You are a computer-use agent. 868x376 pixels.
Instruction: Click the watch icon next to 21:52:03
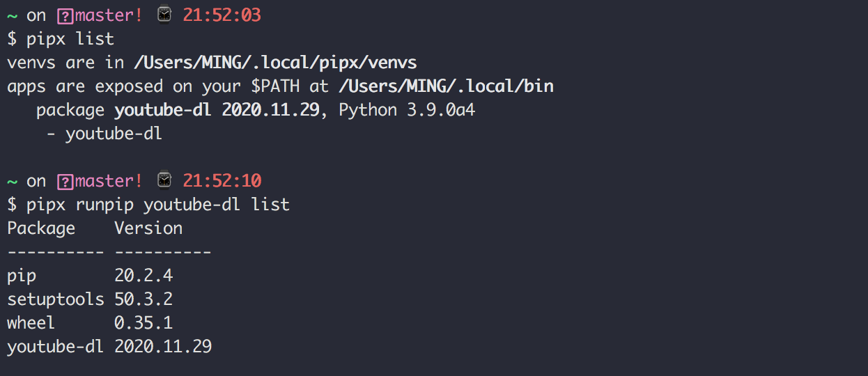[164, 15]
